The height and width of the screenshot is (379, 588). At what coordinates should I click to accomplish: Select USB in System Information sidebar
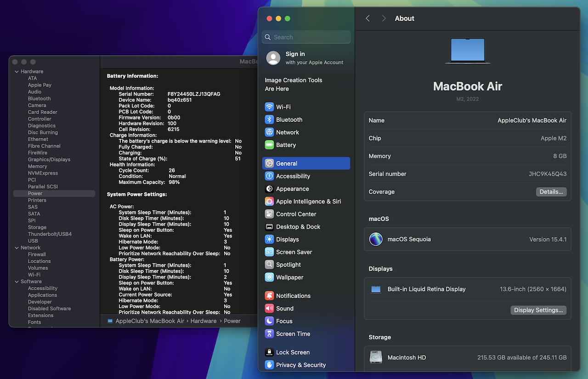[x=33, y=241]
